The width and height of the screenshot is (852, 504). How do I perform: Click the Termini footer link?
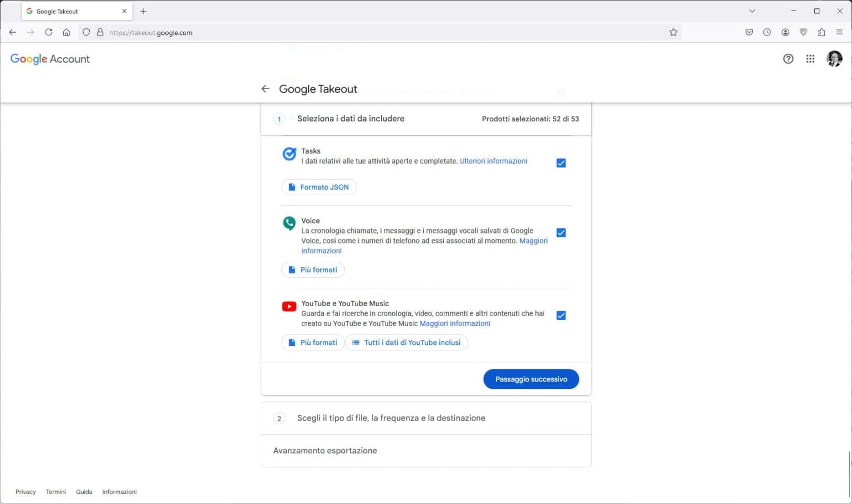[x=55, y=492]
